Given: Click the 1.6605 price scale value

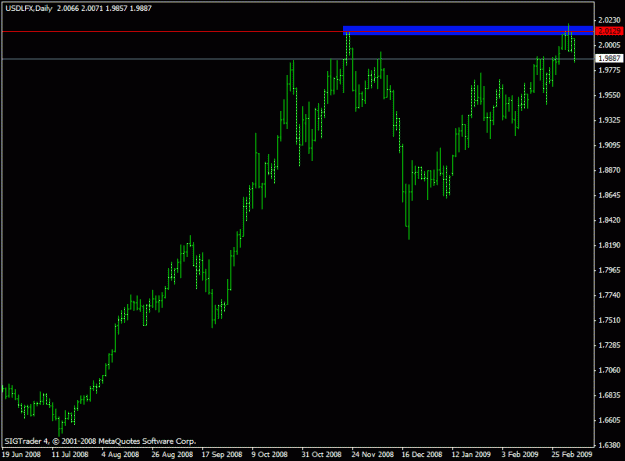Looking at the screenshot, I should tap(609, 420).
